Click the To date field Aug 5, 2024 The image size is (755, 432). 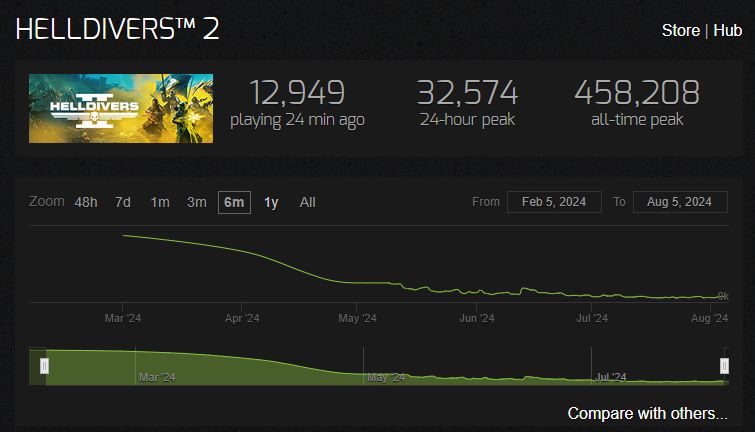[680, 202]
